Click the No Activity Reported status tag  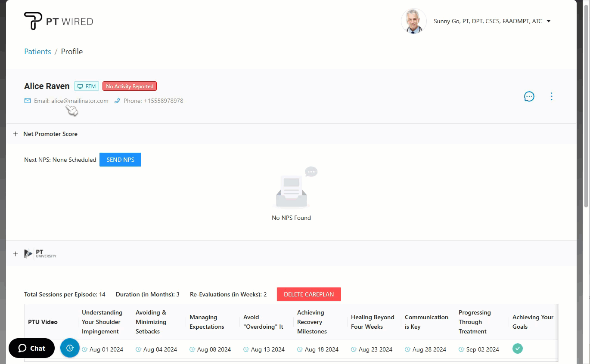130,86
